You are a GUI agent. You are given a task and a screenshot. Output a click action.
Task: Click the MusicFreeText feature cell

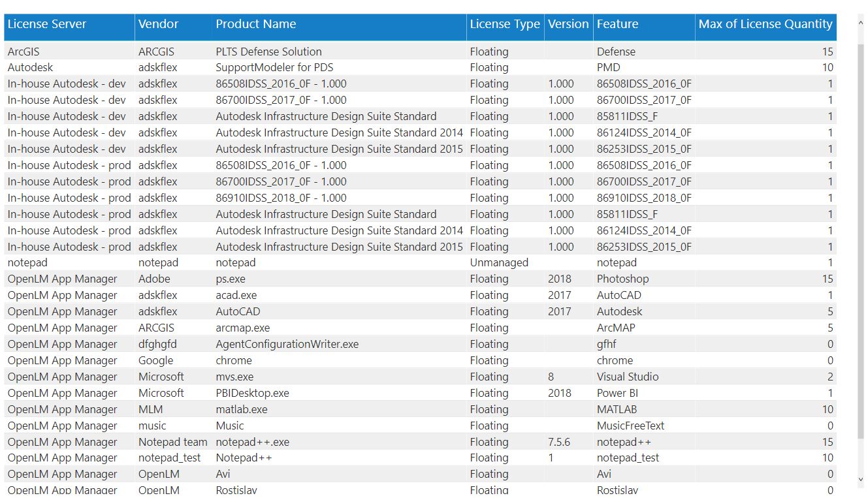point(630,426)
